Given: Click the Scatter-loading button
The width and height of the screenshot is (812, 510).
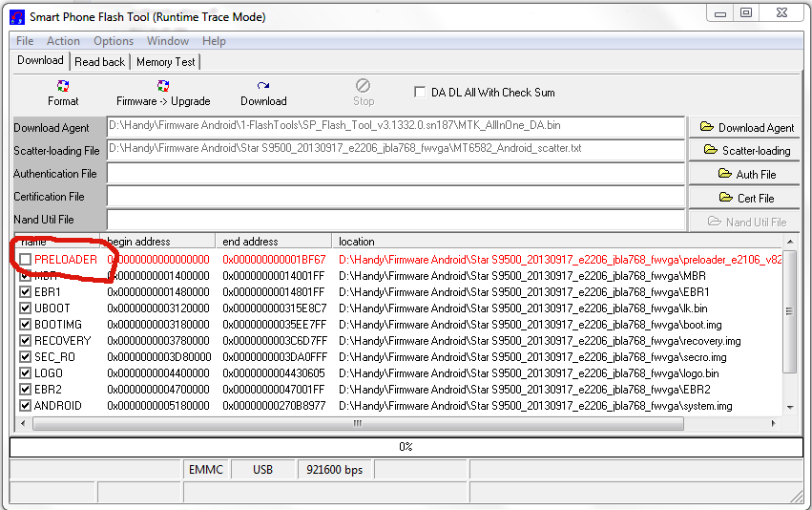Looking at the screenshot, I should [x=744, y=150].
